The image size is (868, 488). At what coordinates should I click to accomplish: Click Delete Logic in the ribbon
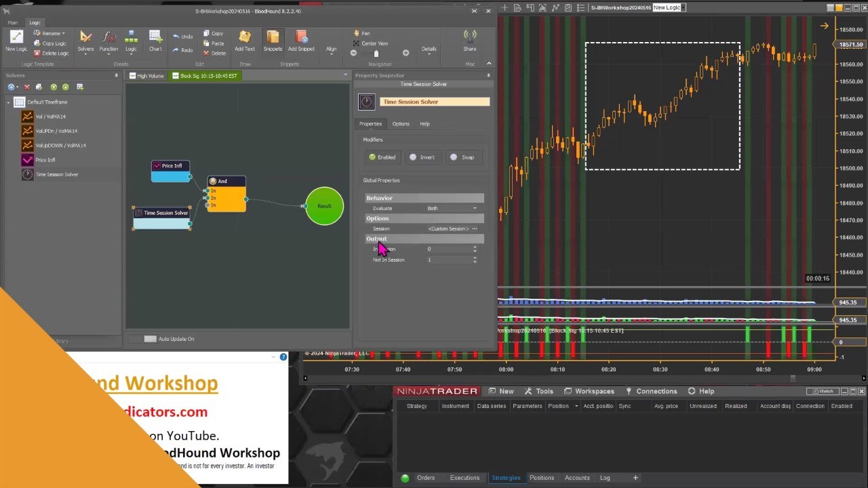point(51,54)
